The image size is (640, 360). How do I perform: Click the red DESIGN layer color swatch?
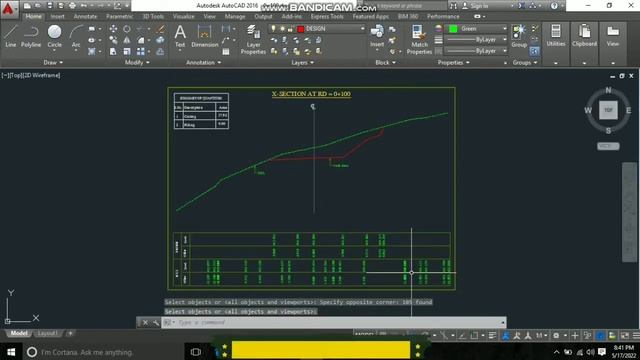click(x=301, y=29)
